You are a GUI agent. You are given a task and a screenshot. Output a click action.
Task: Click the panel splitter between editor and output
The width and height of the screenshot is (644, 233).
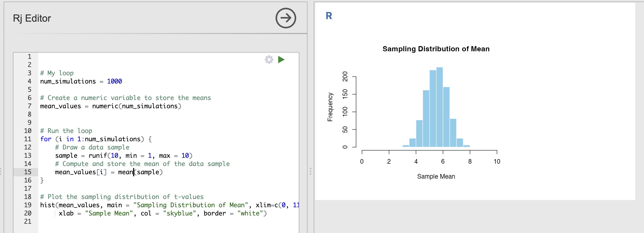pos(310,171)
